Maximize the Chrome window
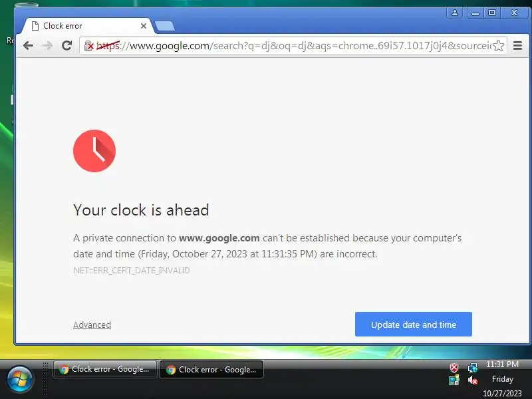The height and width of the screenshot is (399, 532). click(x=492, y=13)
